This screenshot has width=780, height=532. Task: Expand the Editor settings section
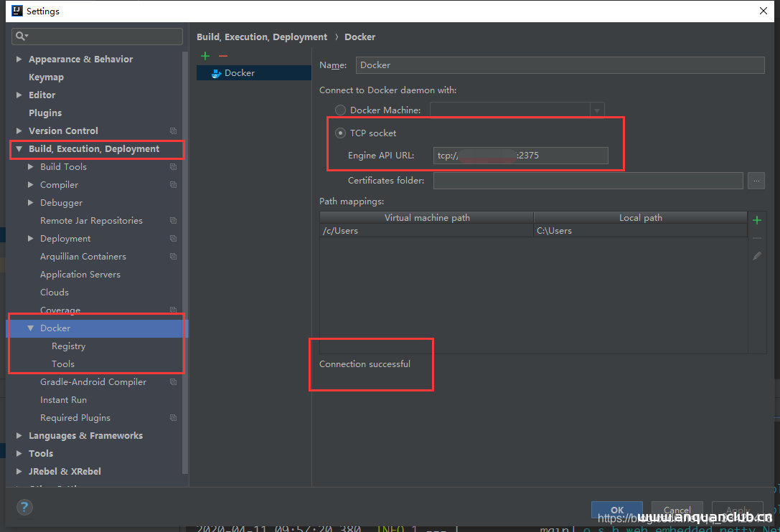click(x=19, y=95)
